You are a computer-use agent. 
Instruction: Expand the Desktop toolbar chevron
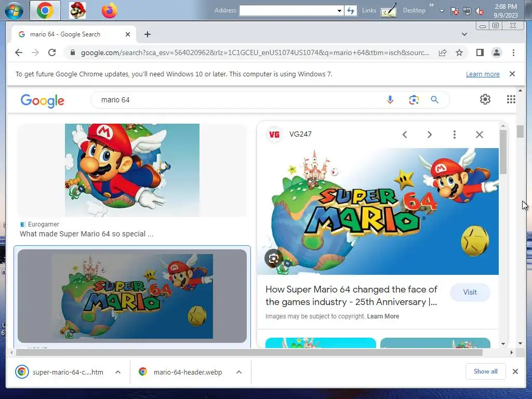click(431, 5)
